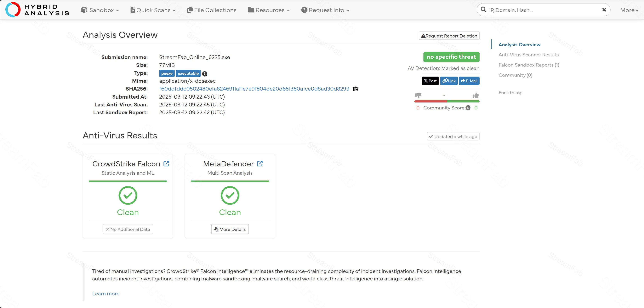Open File Collections page
This screenshot has width=644, height=308.
[212, 10]
